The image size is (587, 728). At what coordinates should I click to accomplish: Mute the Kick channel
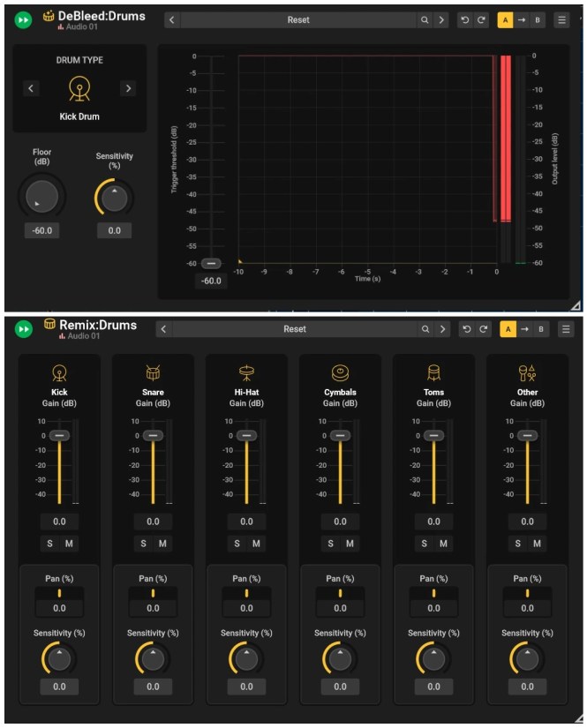click(69, 544)
